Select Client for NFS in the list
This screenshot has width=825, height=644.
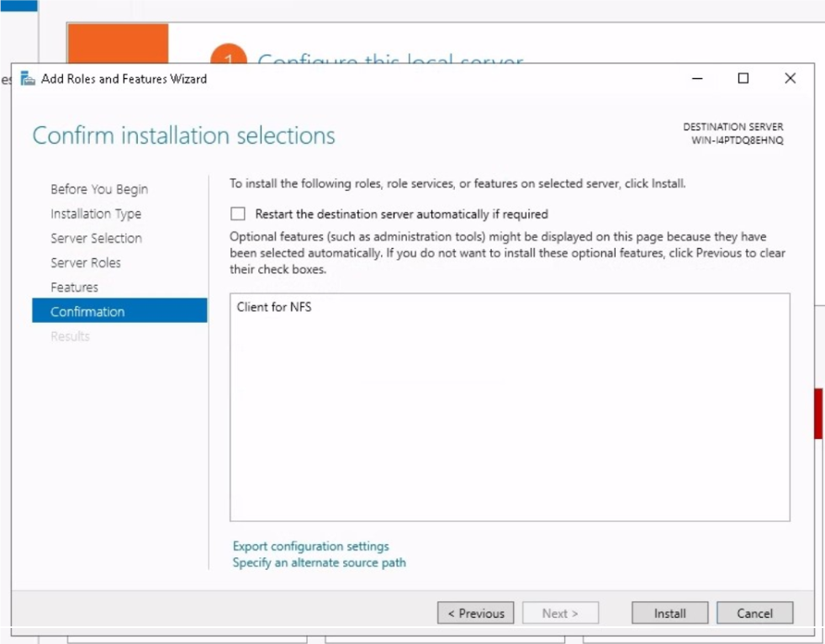coord(274,308)
